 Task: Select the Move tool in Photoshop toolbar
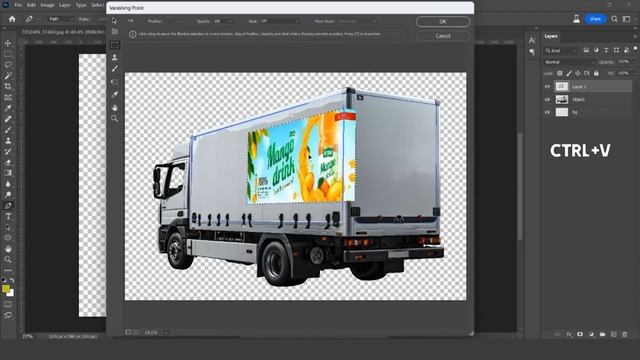[x=8, y=43]
